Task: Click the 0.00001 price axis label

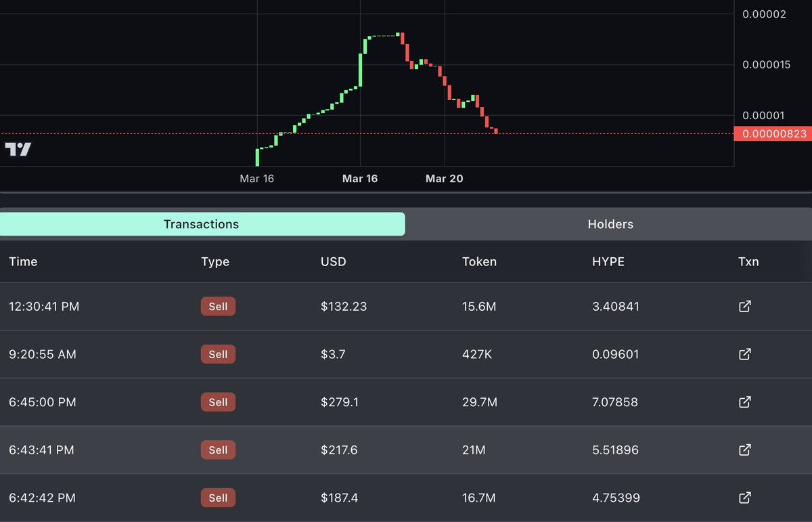Action: [764, 115]
